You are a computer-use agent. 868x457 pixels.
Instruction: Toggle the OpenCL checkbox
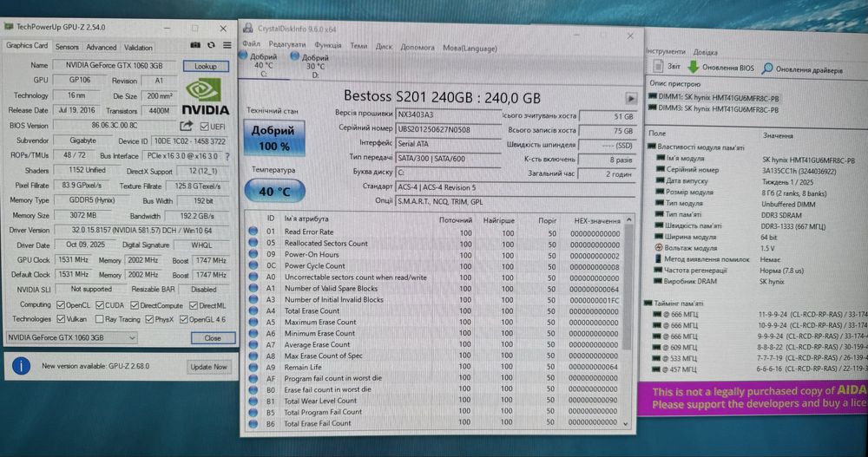pyautogui.click(x=61, y=305)
